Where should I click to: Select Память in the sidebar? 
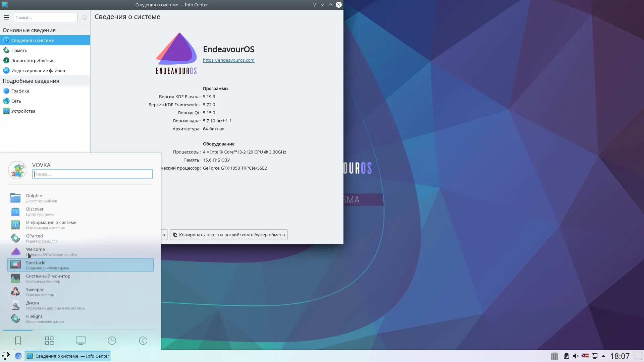19,50
